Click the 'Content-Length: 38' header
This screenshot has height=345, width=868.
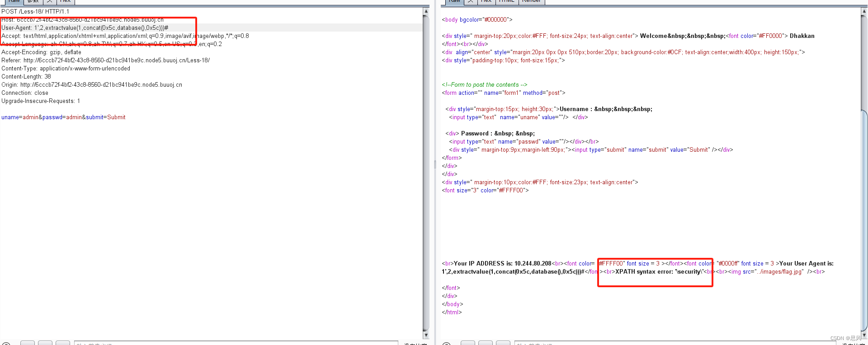click(x=26, y=76)
